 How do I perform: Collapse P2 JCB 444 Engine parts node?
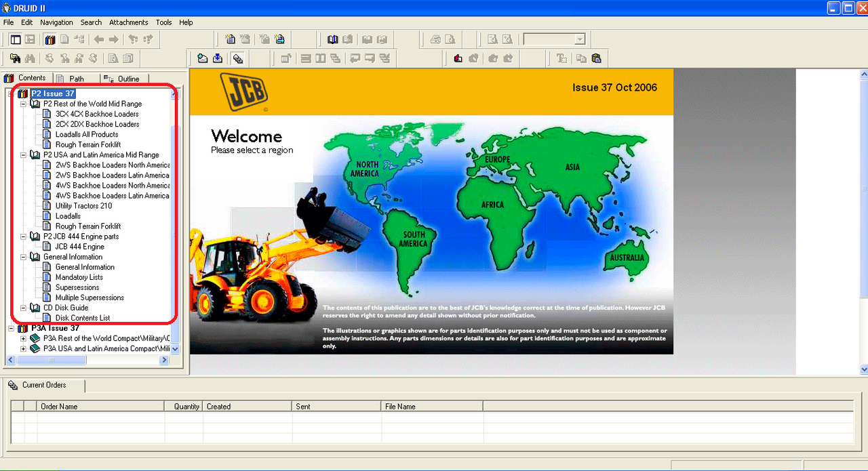pyautogui.click(x=24, y=237)
